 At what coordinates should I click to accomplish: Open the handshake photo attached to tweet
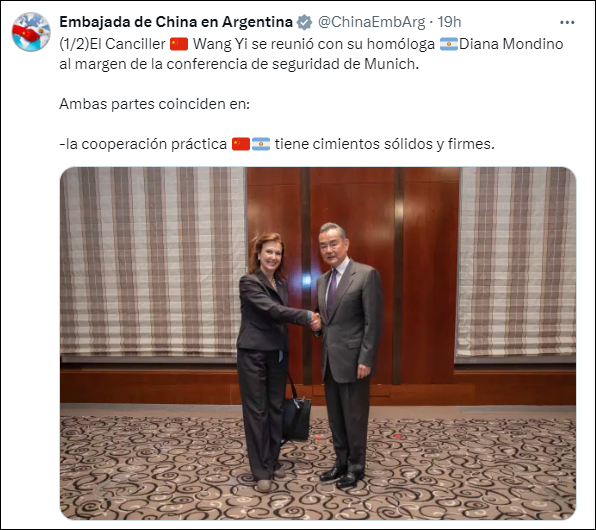tap(318, 343)
